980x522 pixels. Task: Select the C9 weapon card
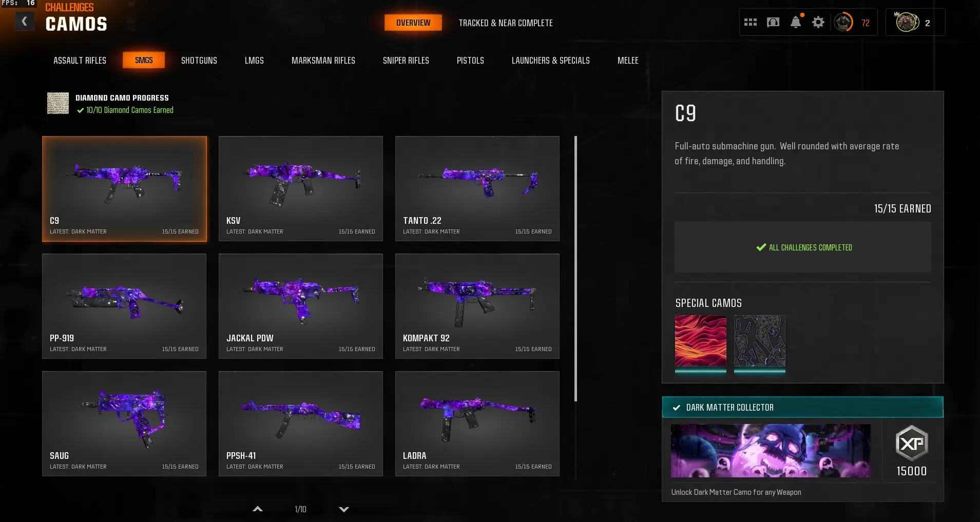point(124,188)
